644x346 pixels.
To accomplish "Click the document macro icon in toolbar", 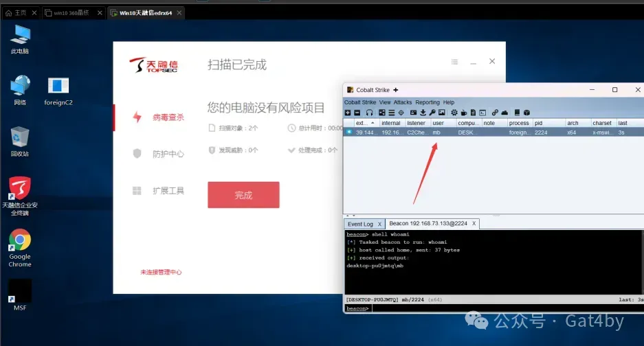I will pos(473,113).
